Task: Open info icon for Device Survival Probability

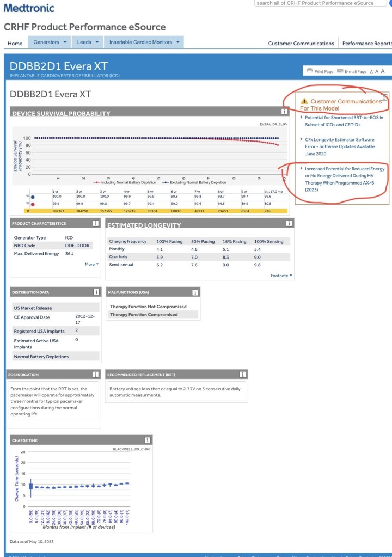Action: coord(284,112)
